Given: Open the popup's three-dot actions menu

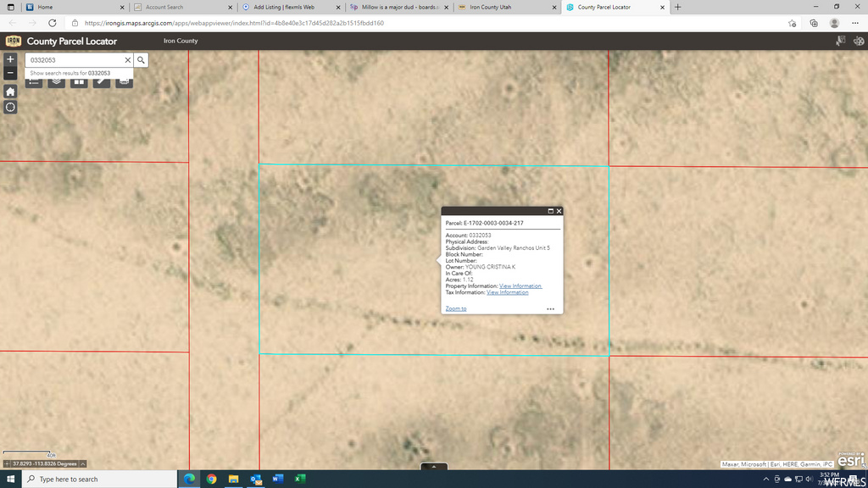Looking at the screenshot, I should click(x=550, y=309).
